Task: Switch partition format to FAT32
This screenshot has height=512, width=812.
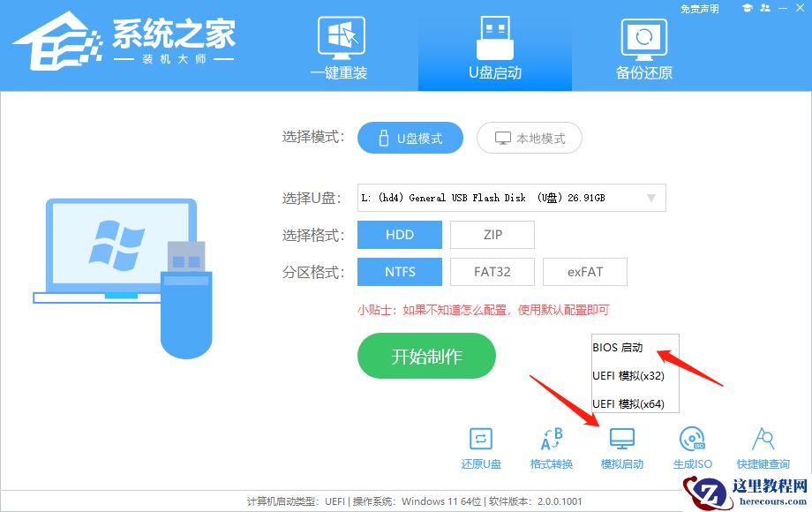Action: (492, 271)
